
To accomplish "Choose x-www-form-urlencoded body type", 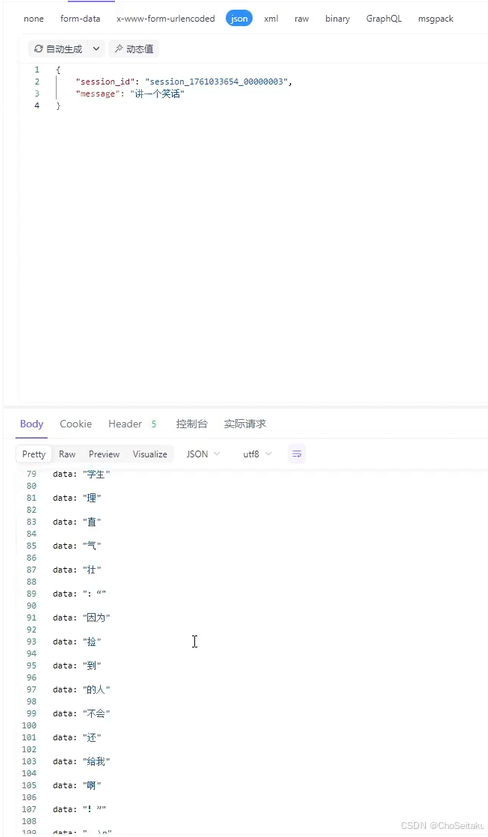I will click(x=166, y=19).
